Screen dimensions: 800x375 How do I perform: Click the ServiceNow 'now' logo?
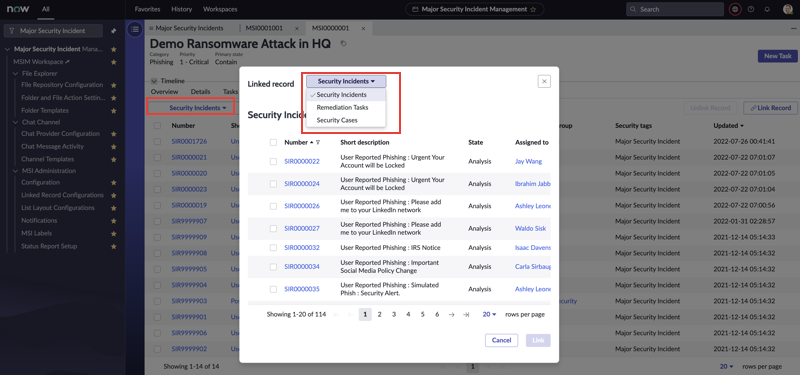(x=17, y=9)
